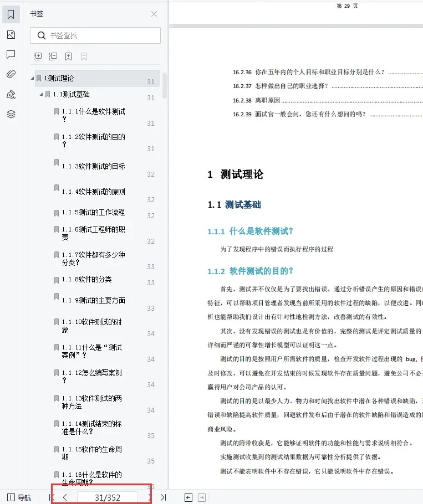
Task: Click page number 35 beside 1.1.15软件的生命周期
Action: coord(151,461)
